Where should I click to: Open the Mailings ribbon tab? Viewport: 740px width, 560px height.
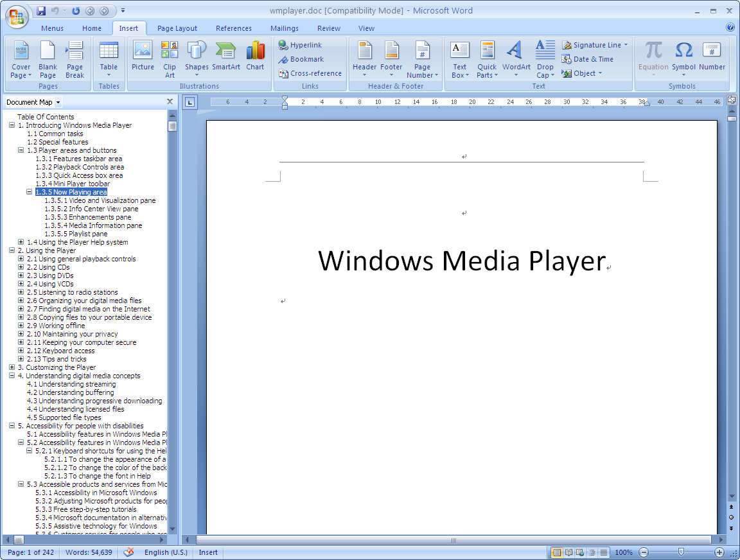pos(284,28)
